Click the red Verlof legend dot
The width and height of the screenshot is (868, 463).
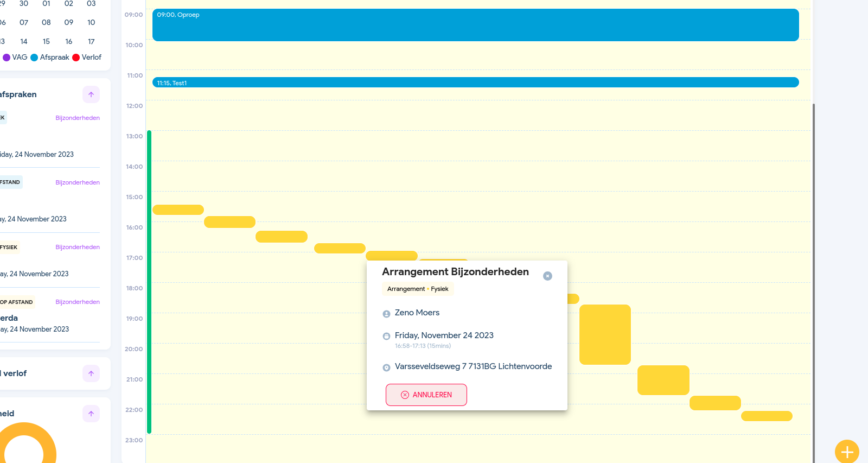point(76,58)
